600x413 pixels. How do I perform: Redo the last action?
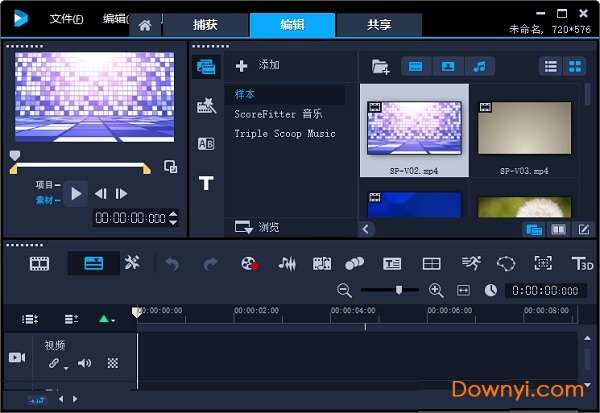[210, 264]
